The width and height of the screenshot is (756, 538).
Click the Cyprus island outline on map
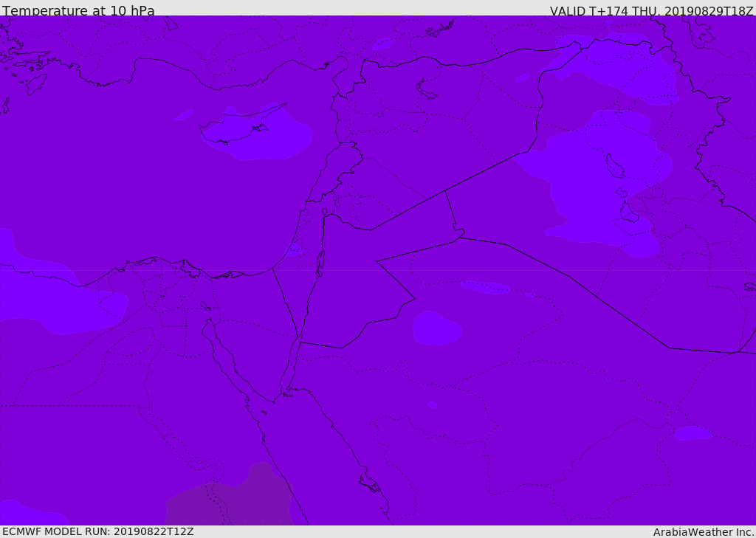coord(242,125)
